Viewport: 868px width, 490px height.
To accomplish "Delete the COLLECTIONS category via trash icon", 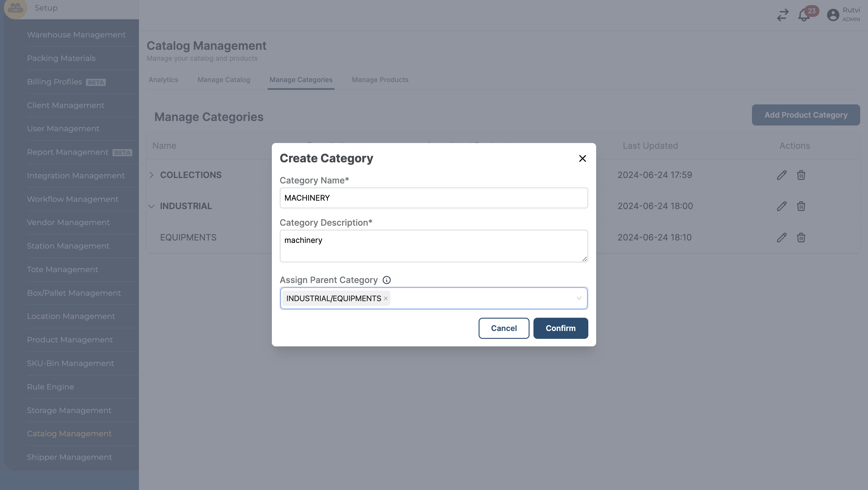I will tap(801, 175).
